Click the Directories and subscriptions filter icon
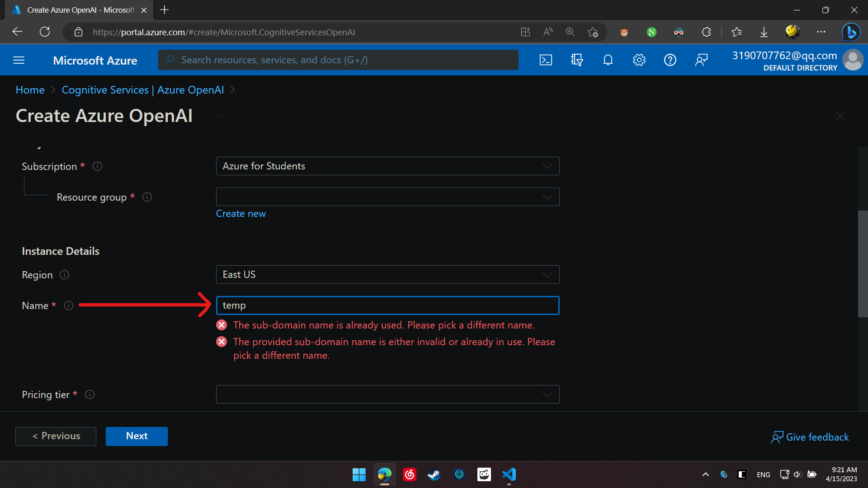868x488 pixels. [x=577, y=60]
